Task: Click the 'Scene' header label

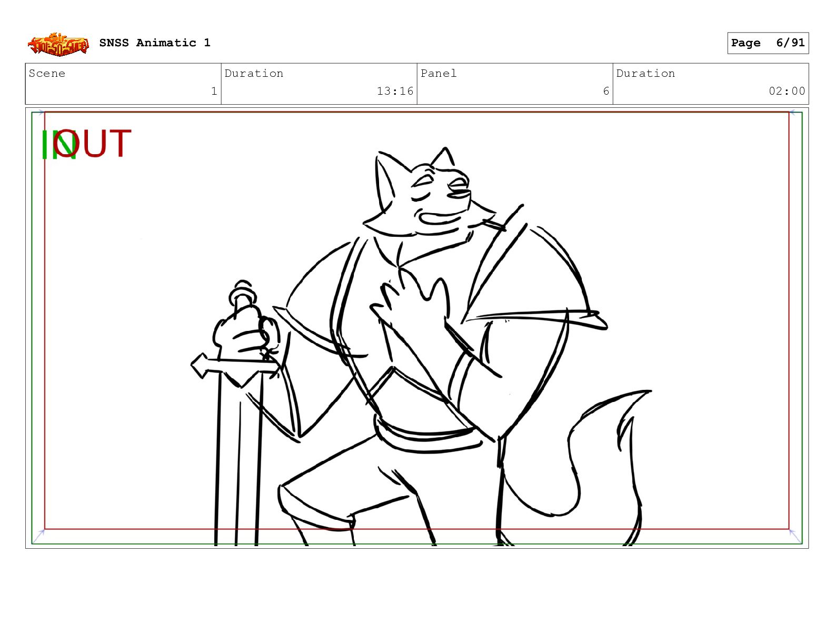Action: point(47,73)
